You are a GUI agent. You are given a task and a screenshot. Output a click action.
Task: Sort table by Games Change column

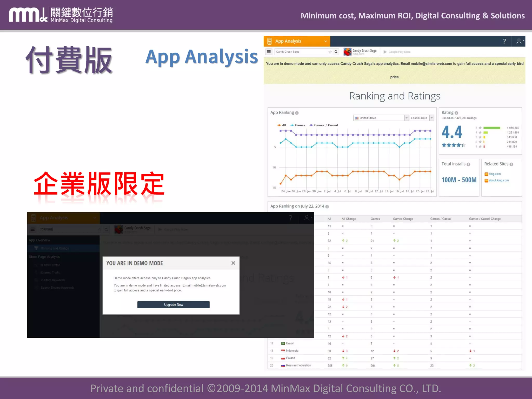pos(403,219)
